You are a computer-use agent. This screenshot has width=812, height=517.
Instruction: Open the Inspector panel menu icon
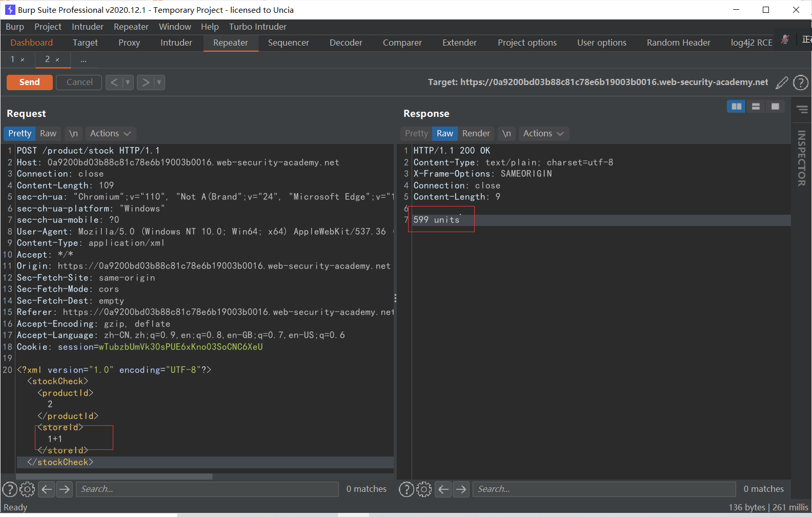[x=802, y=109]
